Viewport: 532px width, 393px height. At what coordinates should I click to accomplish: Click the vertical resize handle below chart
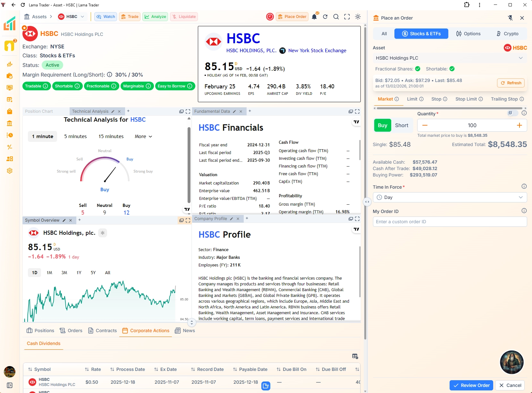point(192,323)
